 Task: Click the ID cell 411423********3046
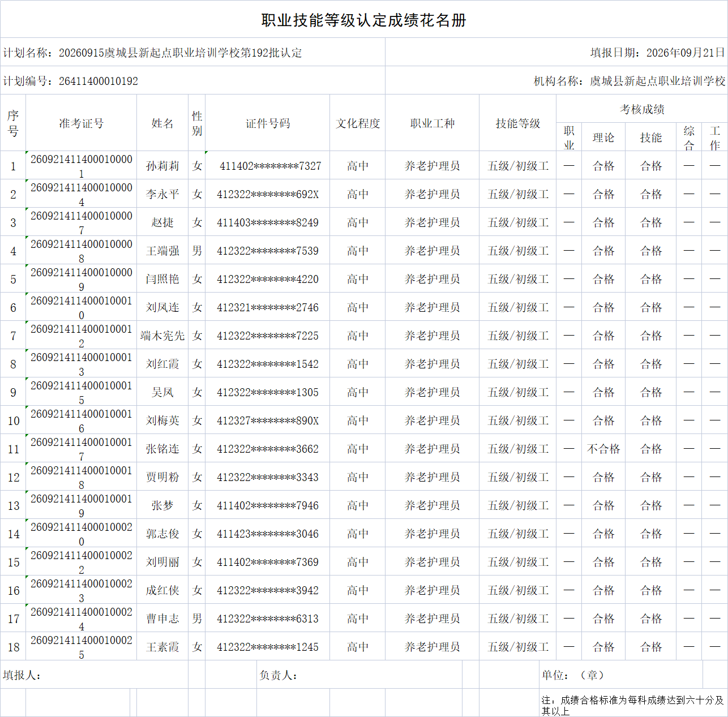click(268, 534)
